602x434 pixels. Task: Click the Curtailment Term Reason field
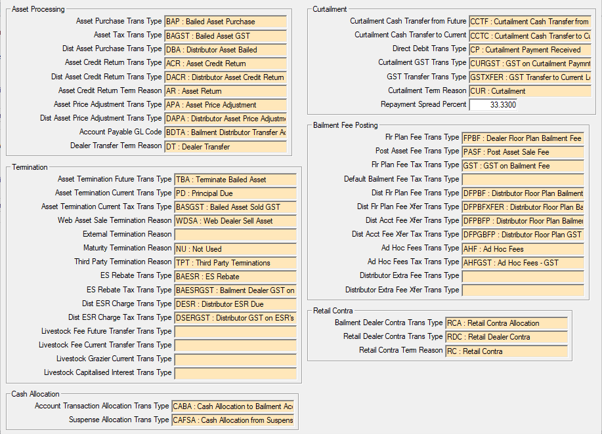pyautogui.click(x=530, y=91)
